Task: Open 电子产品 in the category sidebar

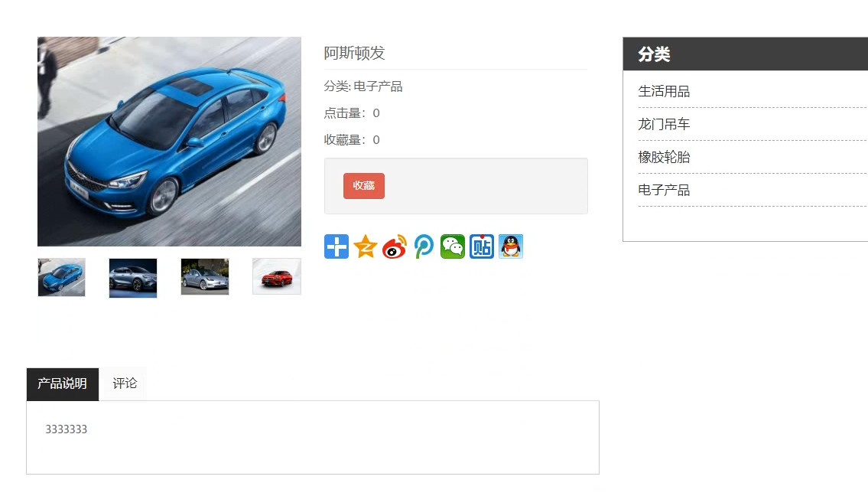Action: (x=664, y=190)
